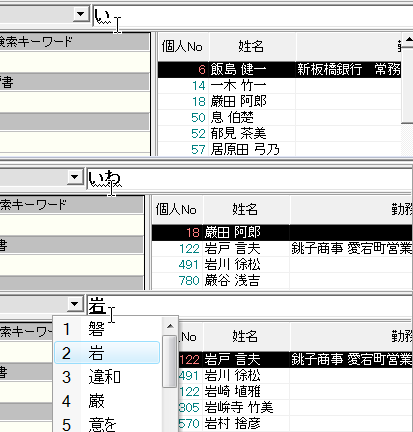Screen dimensions: 413x432
Task: Click the search field containing いわ
Action: [249, 179]
